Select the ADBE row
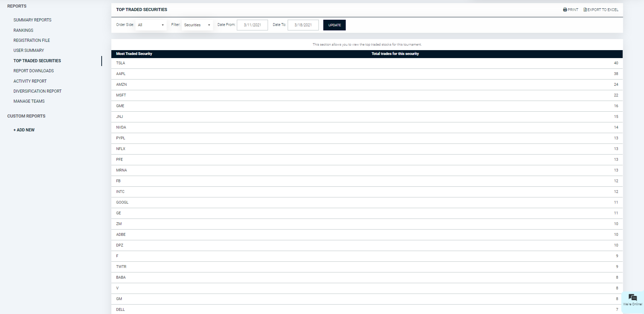This screenshot has height=314, width=644. click(x=367, y=234)
